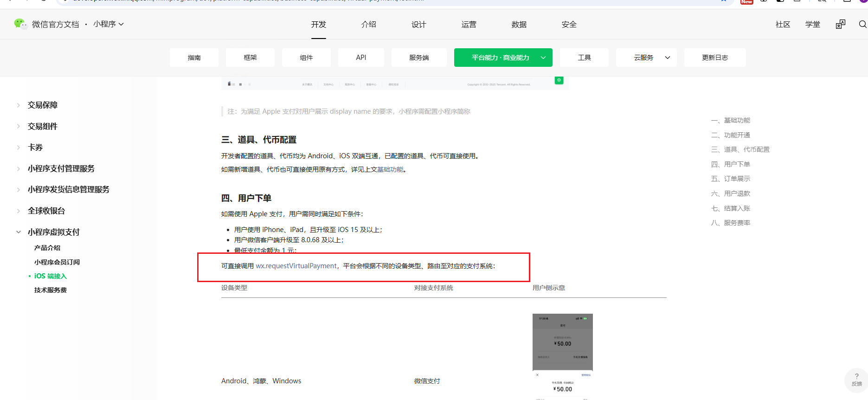Viewport: 868px width, 400px height.
Task: Jump to 五、订单展示 in page outline
Action: 731,179
